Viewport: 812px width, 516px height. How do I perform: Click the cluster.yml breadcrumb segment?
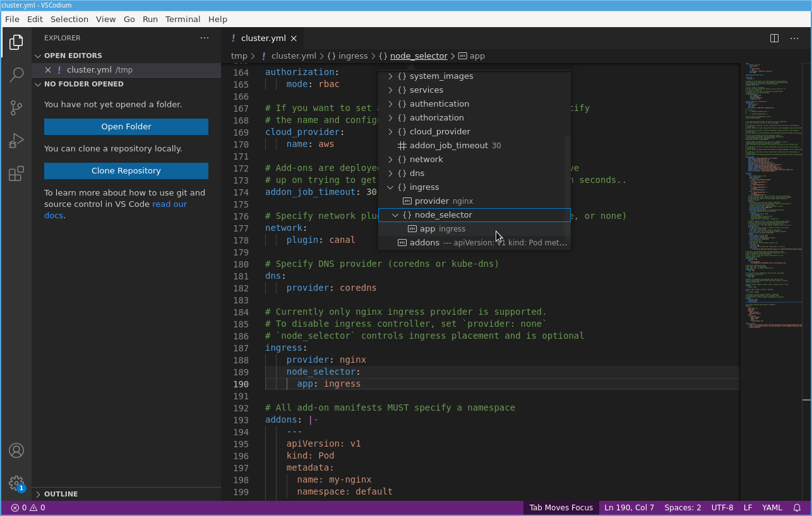(288, 56)
